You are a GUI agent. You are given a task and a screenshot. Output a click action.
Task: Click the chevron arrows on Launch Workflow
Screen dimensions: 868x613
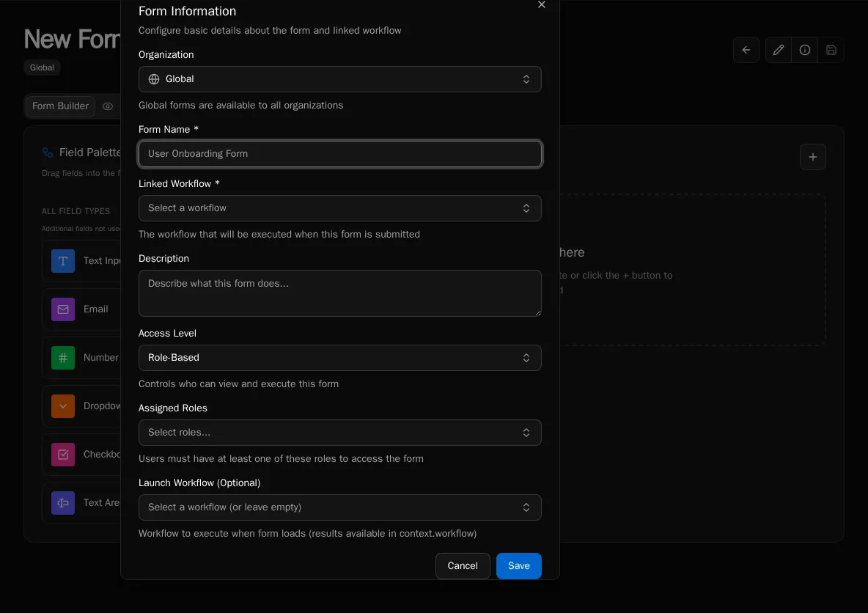point(526,507)
